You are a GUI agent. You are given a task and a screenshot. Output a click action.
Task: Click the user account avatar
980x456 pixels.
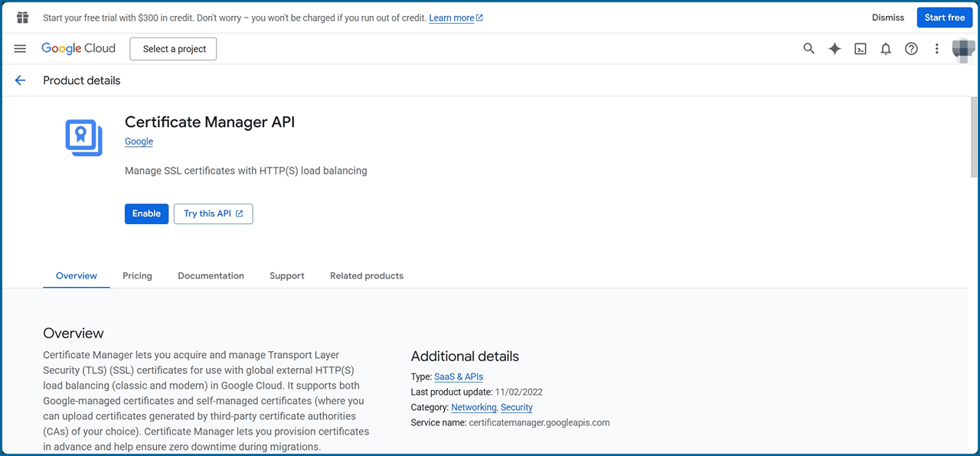pyautogui.click(x=962, y=49)
